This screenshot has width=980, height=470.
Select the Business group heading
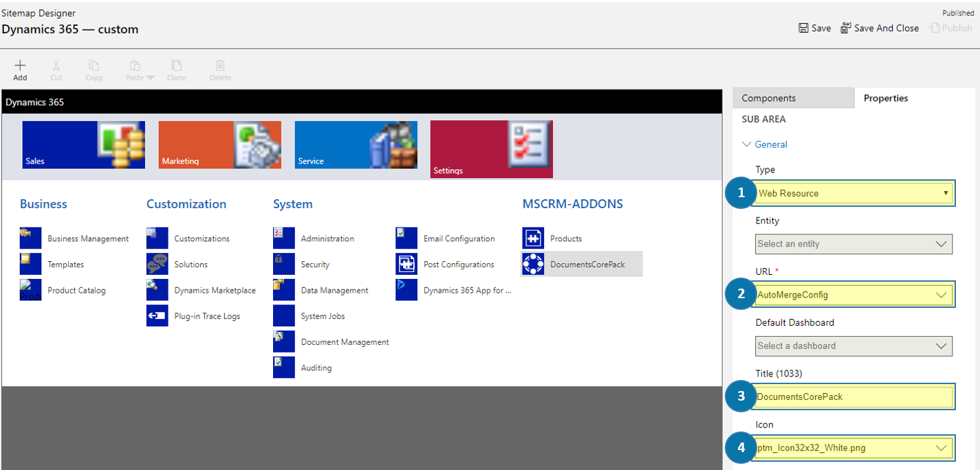pyautogui.click(x=43, y=204)
